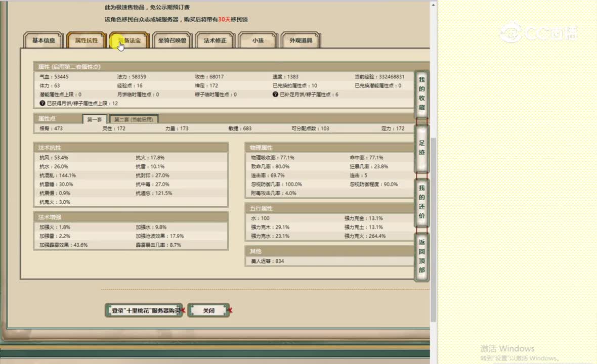The width and height of the screenshot is (597, 364).
Task: Open the 小孩 tab
Action: pos(258,40)
